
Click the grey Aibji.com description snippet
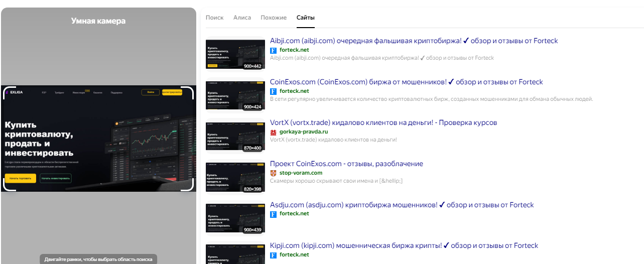tap(382, 58)
